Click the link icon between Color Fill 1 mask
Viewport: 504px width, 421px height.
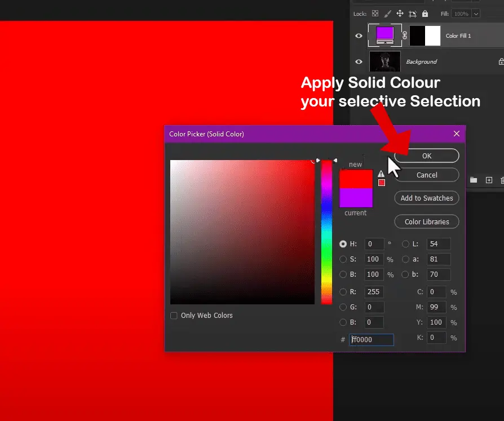[404, 35]
